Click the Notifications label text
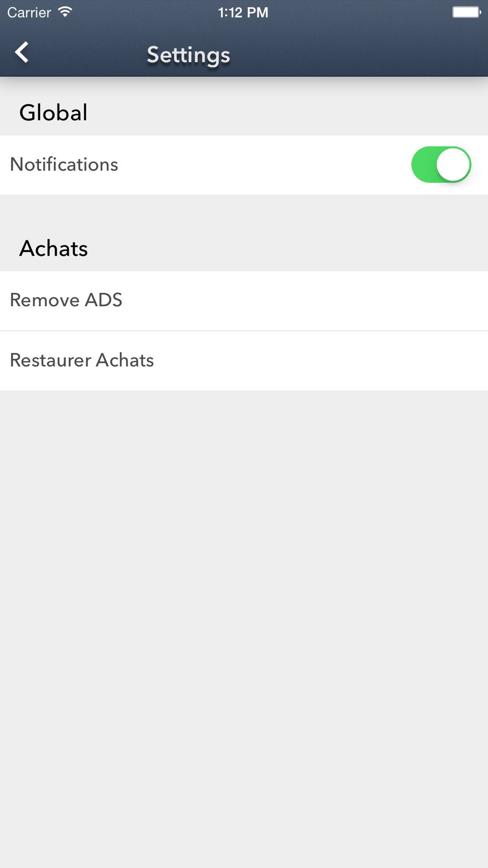Screen dimensions: 488x868 pos(64,165)
